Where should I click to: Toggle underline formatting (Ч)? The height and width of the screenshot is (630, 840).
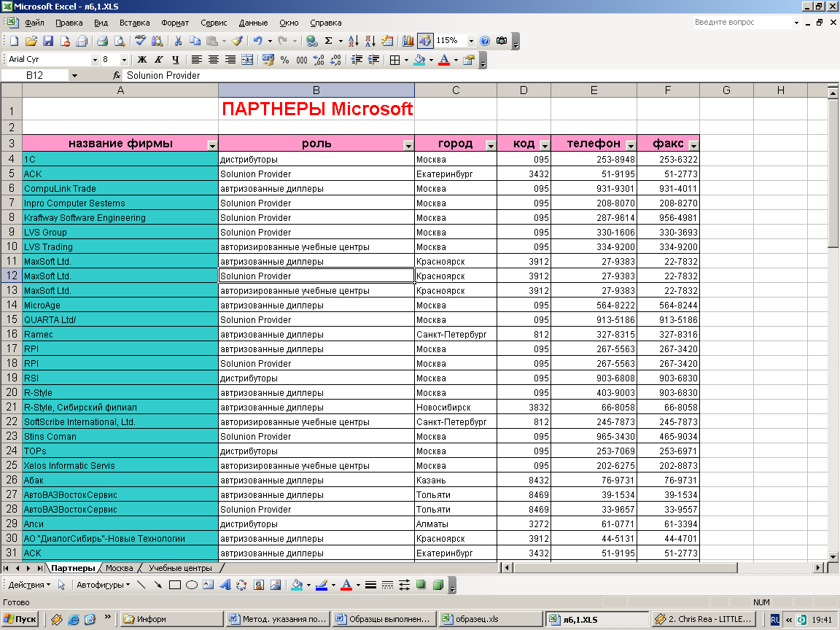(175, 60)
